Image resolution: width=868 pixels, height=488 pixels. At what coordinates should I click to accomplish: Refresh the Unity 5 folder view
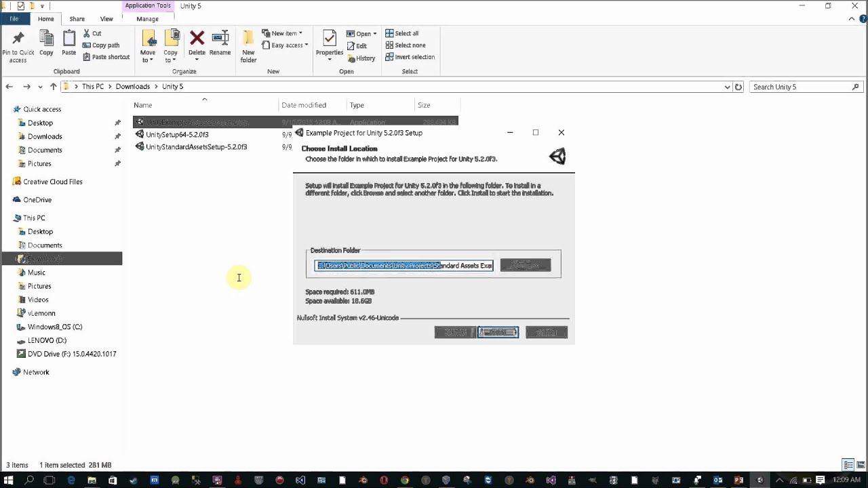coord(738,87)
